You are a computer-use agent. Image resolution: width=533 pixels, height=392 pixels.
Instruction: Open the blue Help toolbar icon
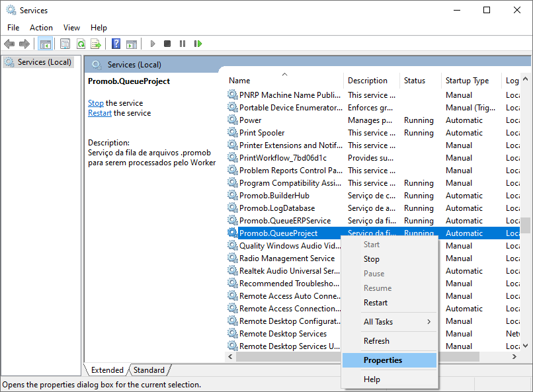116,44
